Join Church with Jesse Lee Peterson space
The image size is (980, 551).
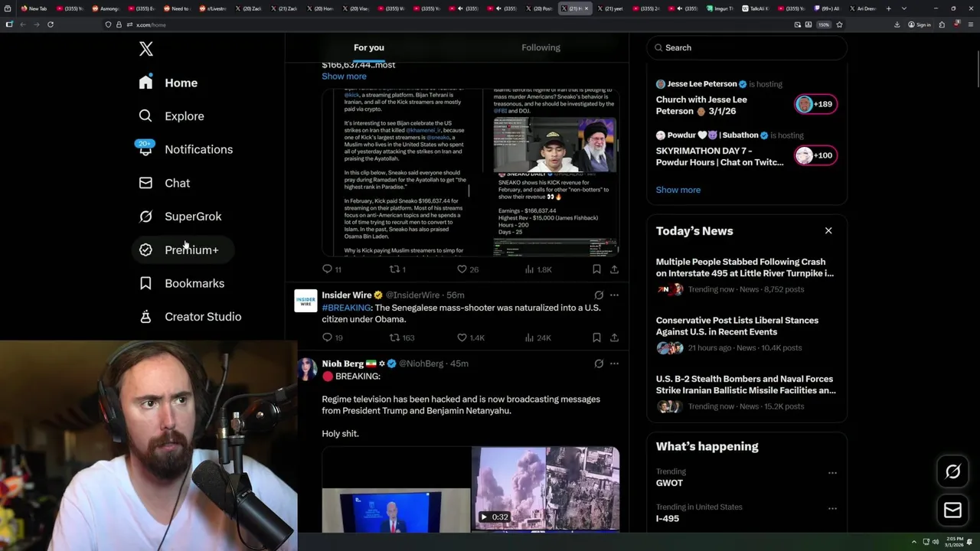[701, 105]
